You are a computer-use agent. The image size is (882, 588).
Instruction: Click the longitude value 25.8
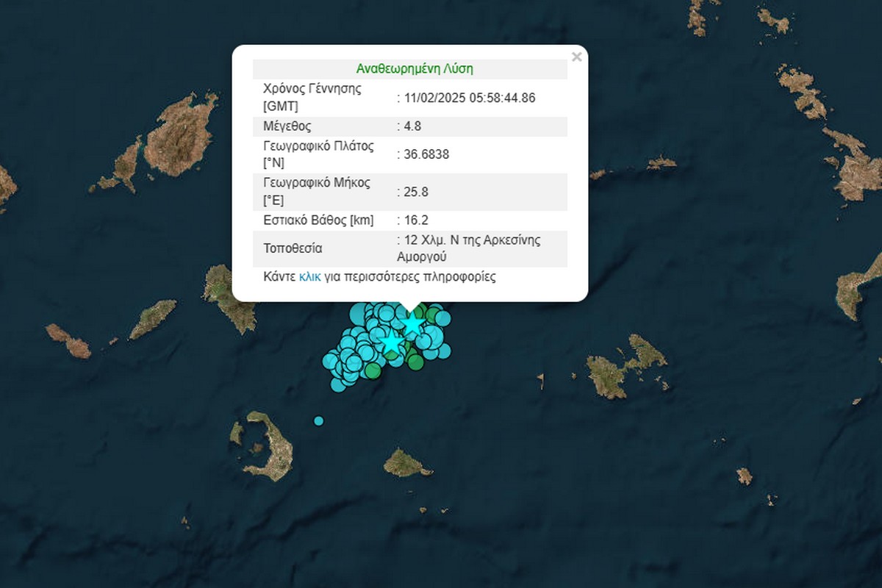pos(412,192)
